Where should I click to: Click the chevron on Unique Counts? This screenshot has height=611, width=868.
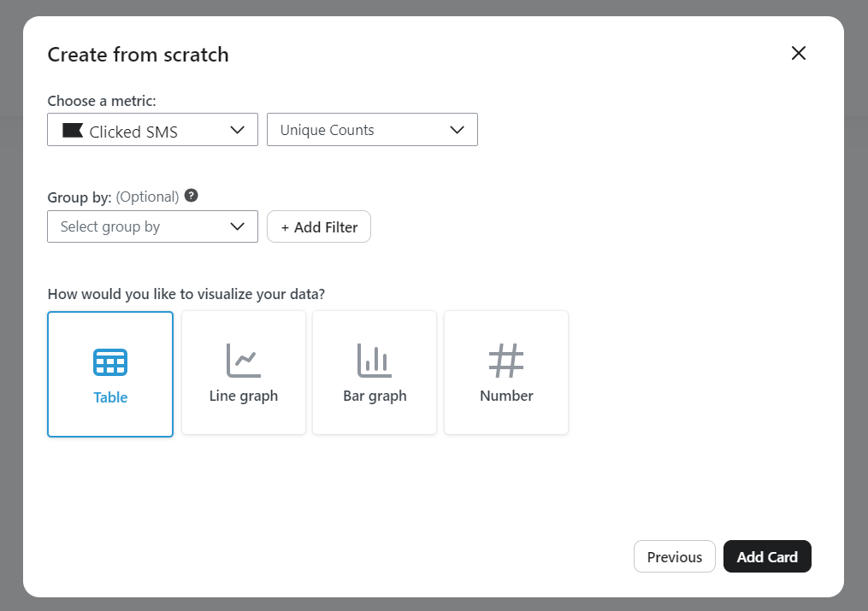[x=458, y=129]
